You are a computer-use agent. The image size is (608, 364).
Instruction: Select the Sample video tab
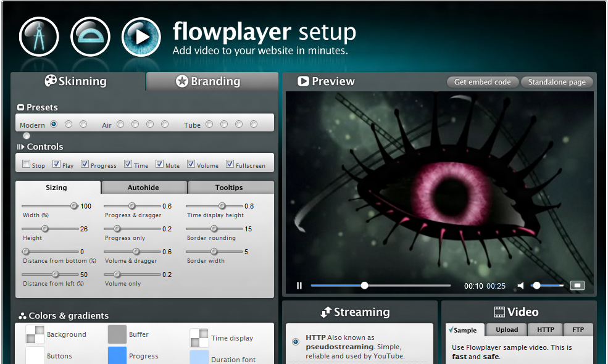(465, 330)
